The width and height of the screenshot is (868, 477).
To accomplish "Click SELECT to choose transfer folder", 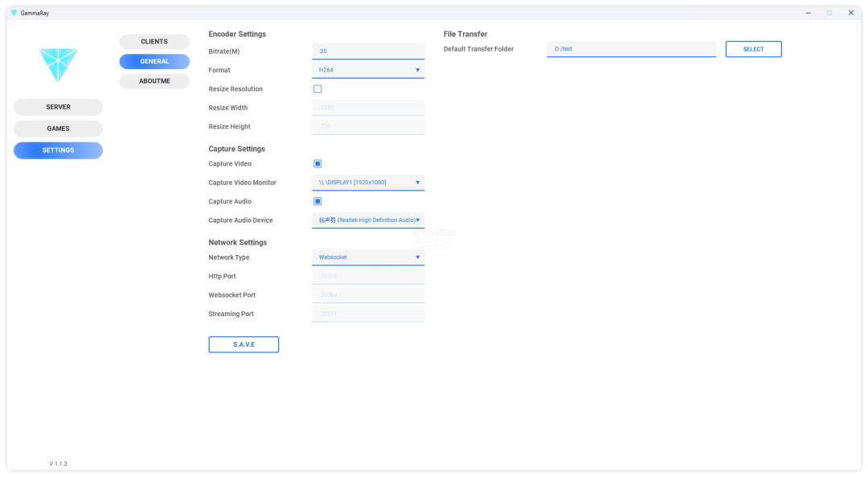I will [x=753, y=49].
